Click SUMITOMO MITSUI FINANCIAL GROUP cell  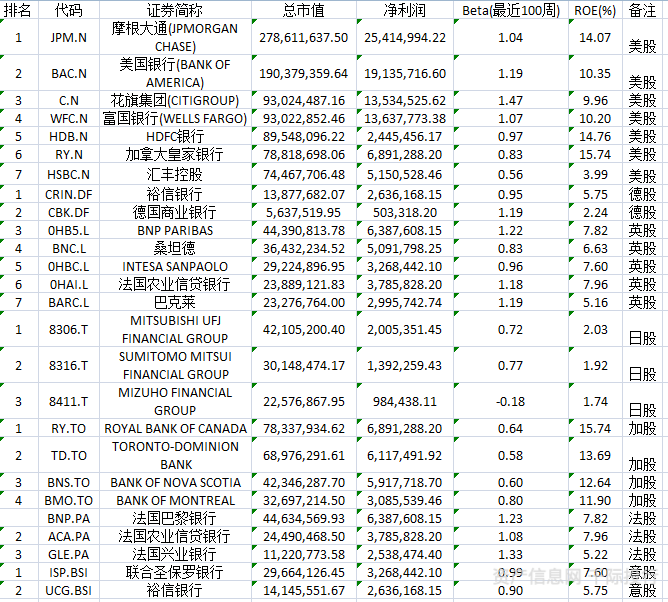pos(175,365)
